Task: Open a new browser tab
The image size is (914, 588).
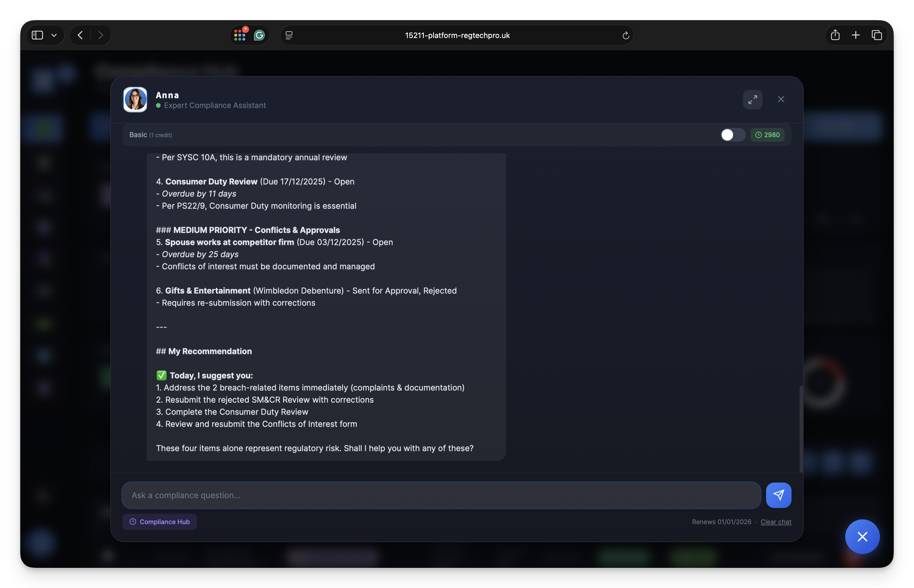Action: 856,35
